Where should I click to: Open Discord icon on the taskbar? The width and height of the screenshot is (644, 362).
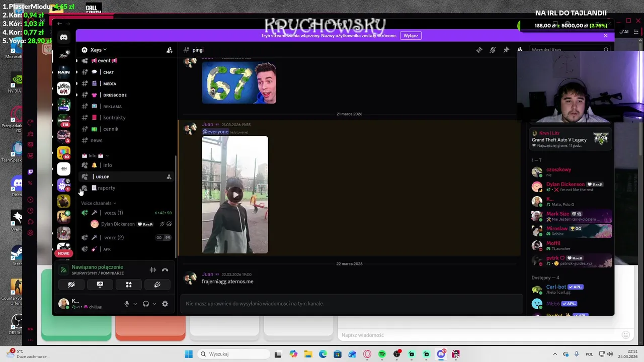click(441, 354)
